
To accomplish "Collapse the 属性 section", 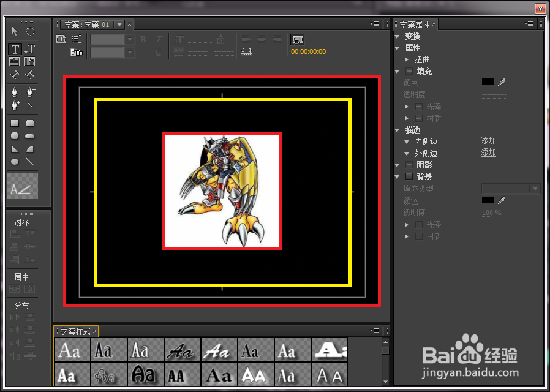I will (397, 48).
